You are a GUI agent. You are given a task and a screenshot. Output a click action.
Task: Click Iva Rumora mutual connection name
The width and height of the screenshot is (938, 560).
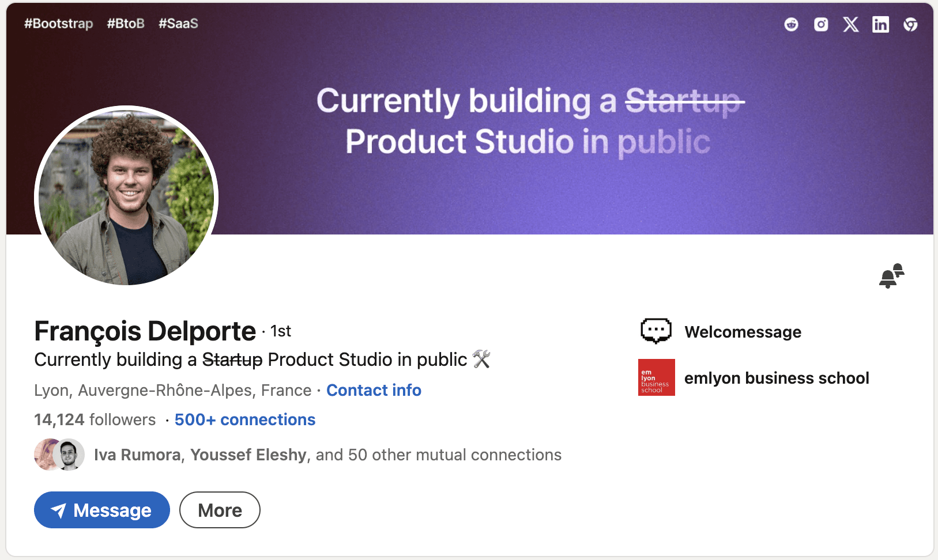137,455
